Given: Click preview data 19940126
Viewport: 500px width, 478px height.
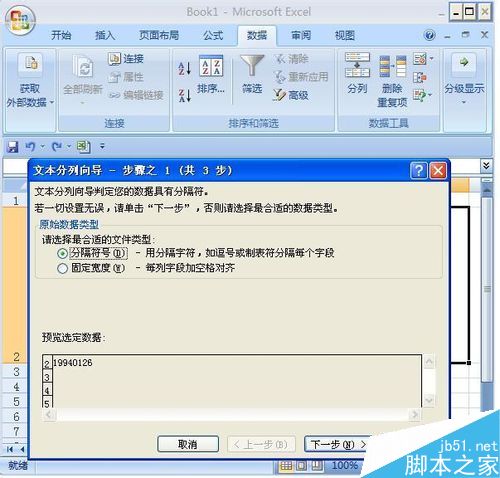Looking at the screenshot, I should point(73,363).
